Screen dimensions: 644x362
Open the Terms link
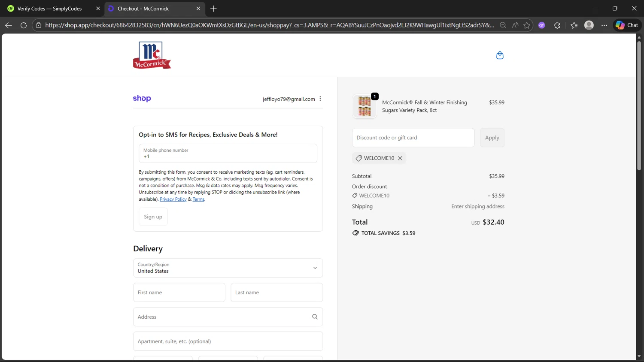point(198,199)
